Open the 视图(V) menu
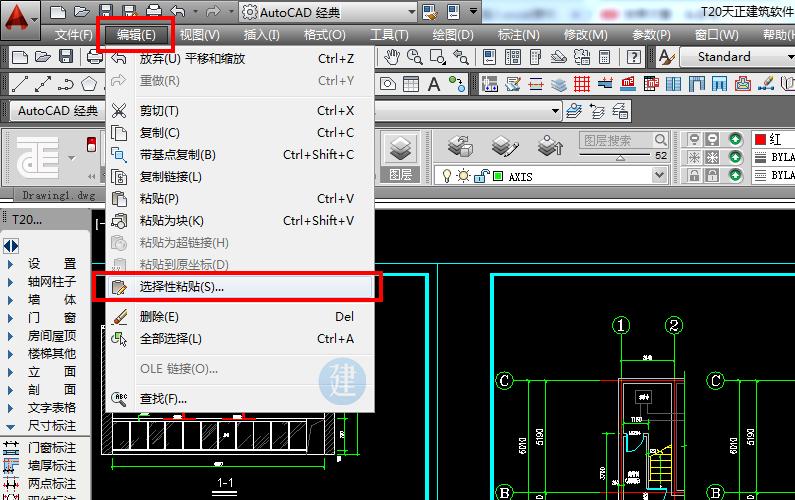Image resolution: width=795 pixels, height=500 pixels. pos(200,34)
